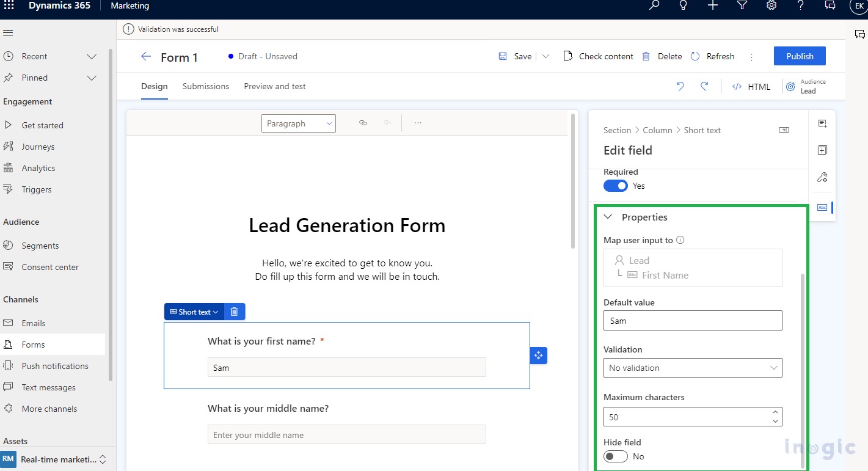Open the advanced find funnel icon

click(742, 5)
